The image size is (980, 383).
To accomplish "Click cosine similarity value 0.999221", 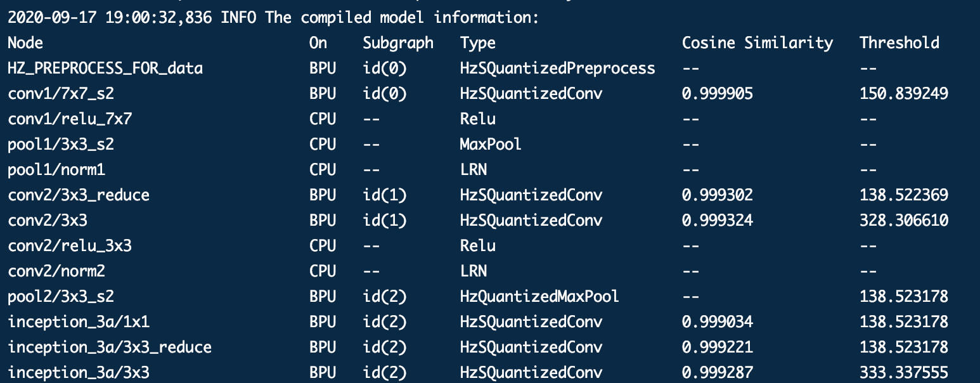I will 718,347.
